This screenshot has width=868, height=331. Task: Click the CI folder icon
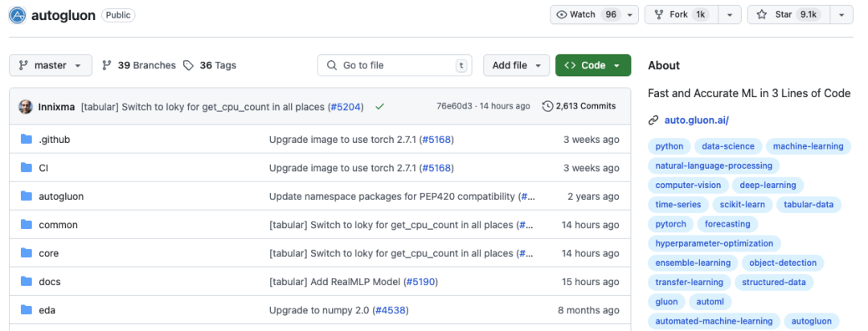[x=26, y=167]
